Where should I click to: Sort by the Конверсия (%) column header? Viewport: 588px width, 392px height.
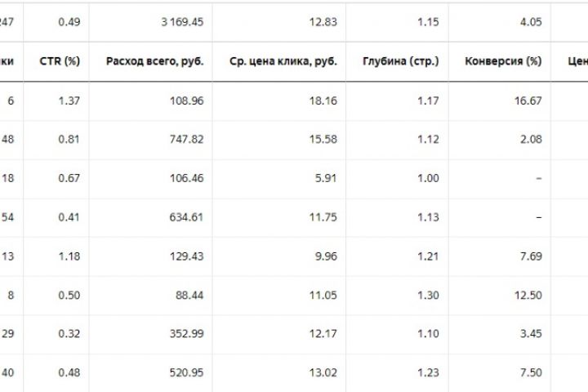point(503,61)
